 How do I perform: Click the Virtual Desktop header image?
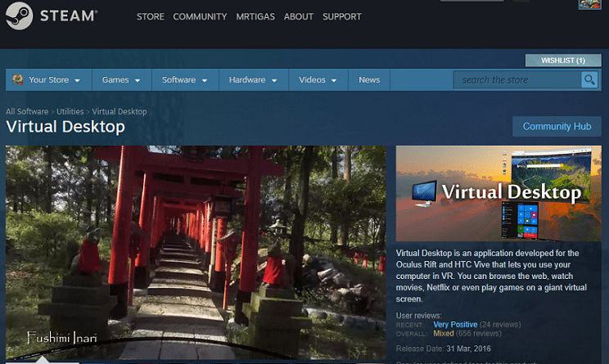[498, 193]
